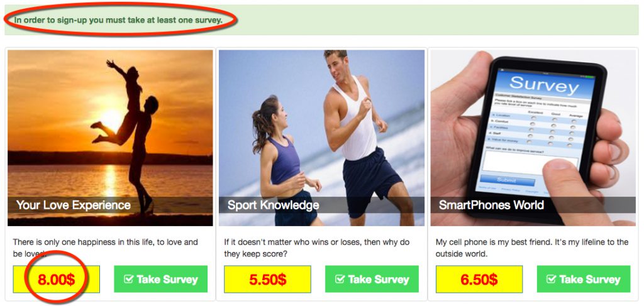
Task: Click the Sport Knowledge title
Action: tap(273, 205)
